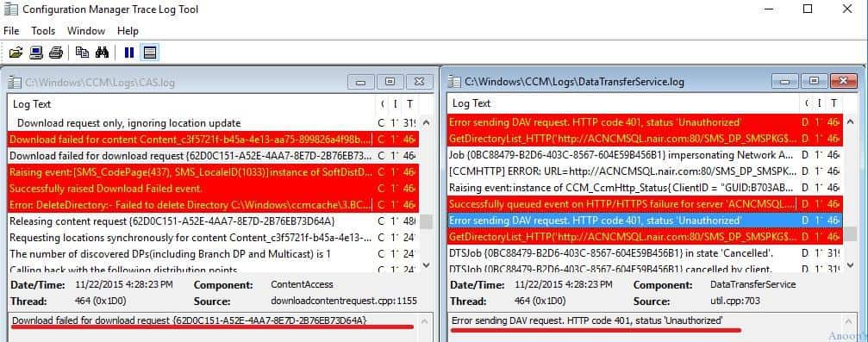Click the Print toolbar icon
Viewport: 868px width, 342px height.
point(56,53)
